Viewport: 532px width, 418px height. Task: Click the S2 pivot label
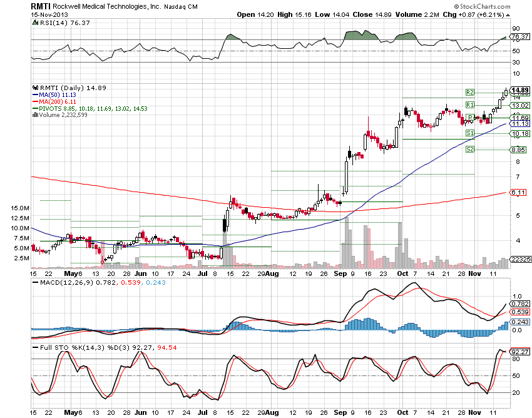[470, 150]
